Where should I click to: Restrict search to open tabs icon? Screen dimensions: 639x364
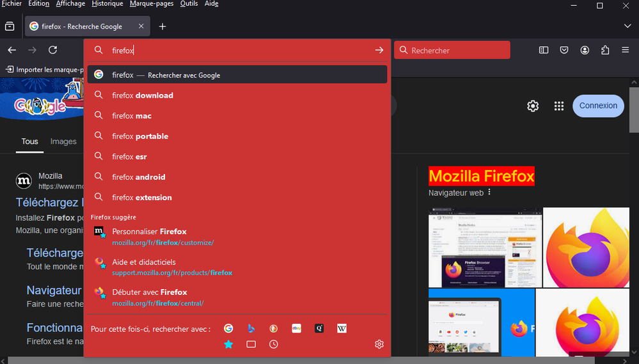[251, 344]
